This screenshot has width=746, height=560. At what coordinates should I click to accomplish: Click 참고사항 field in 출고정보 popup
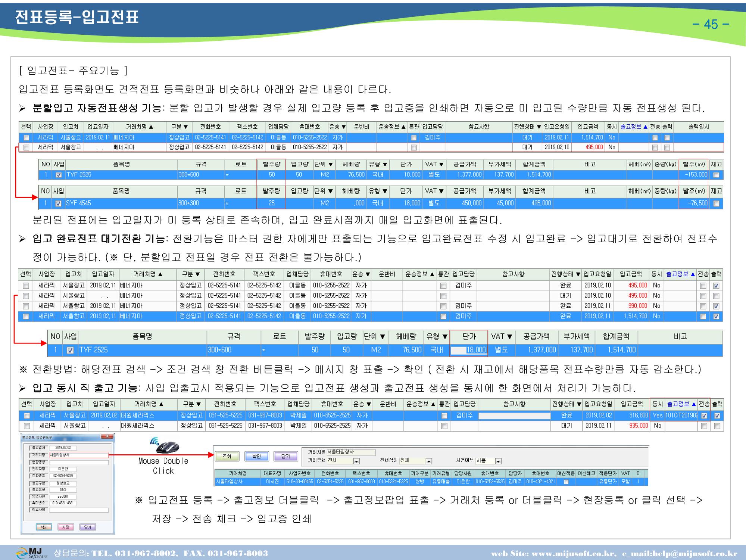(79, 510)
